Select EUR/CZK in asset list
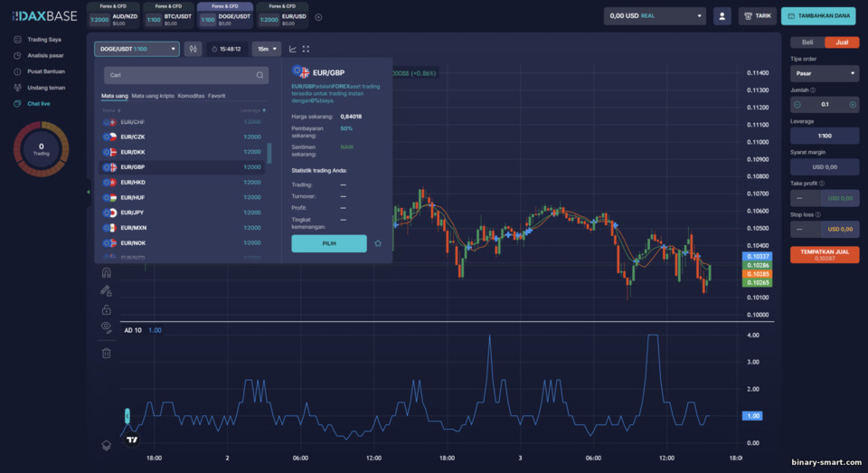 pyautogui.click(x=182, y=137)
